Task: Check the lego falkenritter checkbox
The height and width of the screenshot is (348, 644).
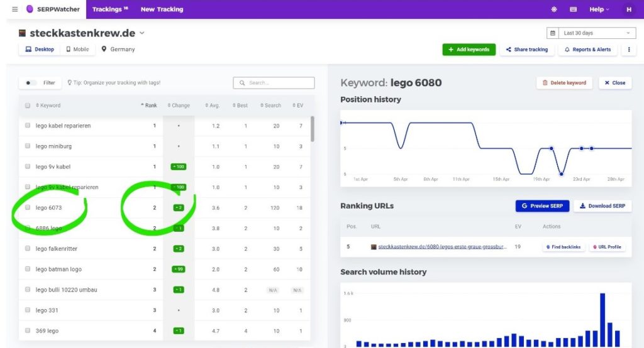Action: (28, 248)
